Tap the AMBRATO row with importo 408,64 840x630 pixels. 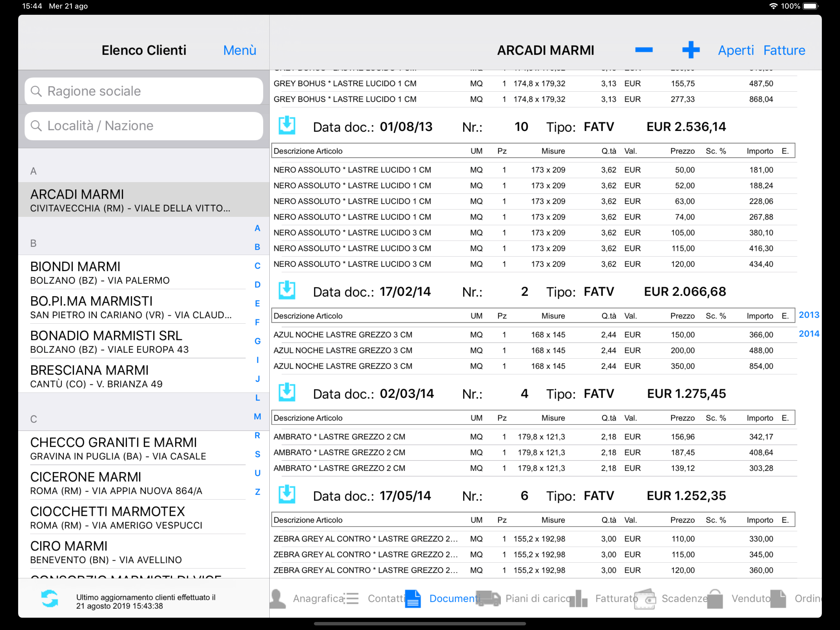pyautogui.click(x=533, y=453)
